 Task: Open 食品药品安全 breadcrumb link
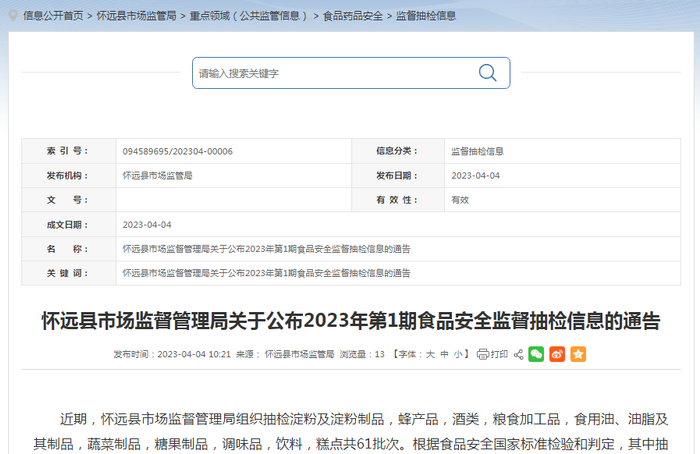pos(353,16)
